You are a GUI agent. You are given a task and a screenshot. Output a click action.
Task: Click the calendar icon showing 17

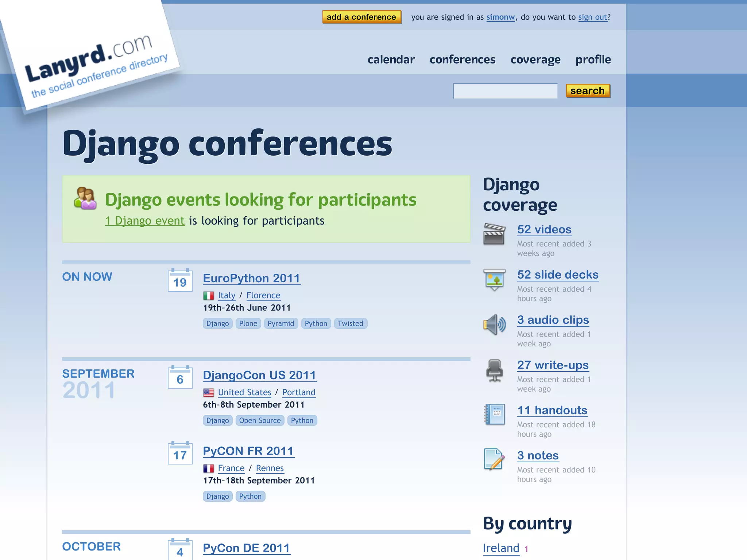click(180, 453)
